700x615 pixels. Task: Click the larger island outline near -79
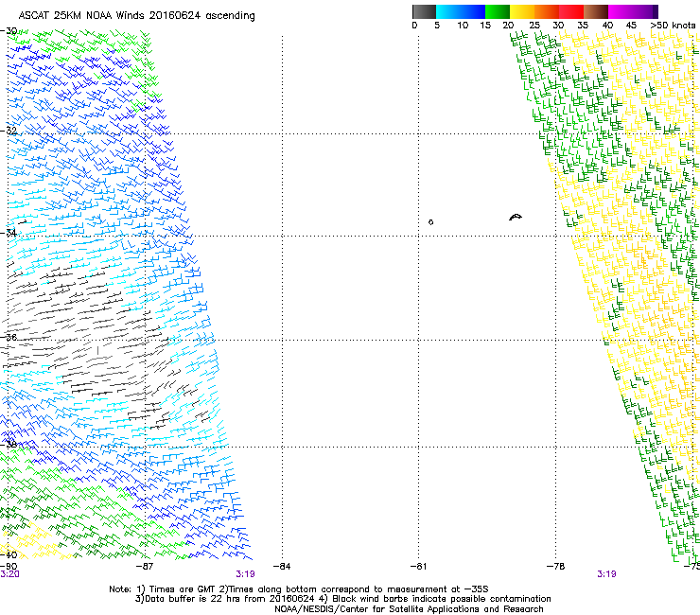[x=516, y=218]
